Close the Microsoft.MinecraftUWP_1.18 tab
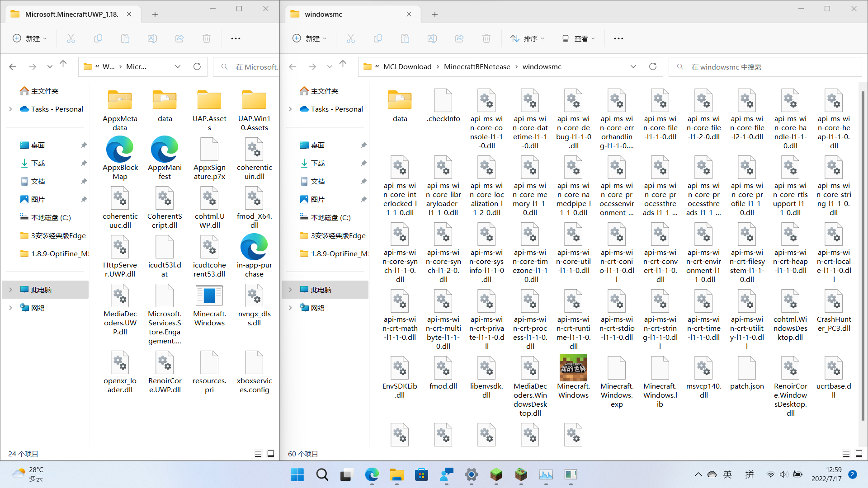Image resolution: width=868 pixels, height=488 pixels. click(x=129, y=14)
